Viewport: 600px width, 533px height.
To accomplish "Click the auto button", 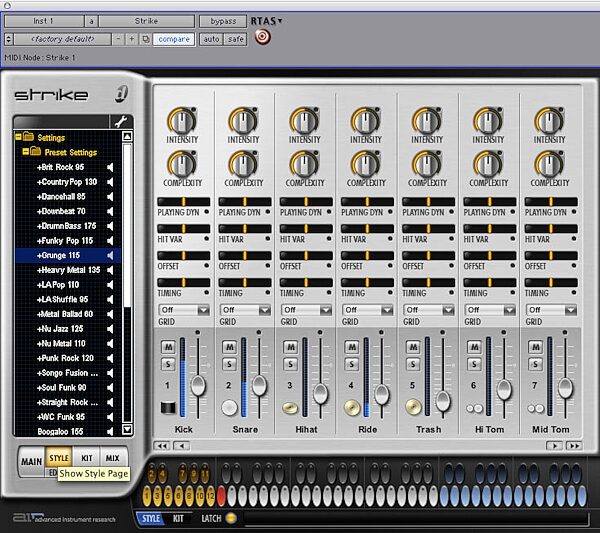I will [211, 39].
